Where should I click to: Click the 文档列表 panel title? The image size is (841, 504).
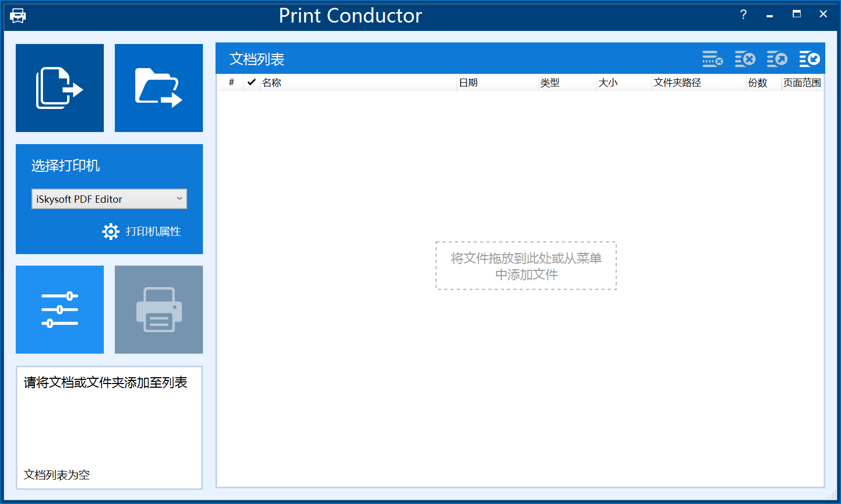[x=257, y=59]
